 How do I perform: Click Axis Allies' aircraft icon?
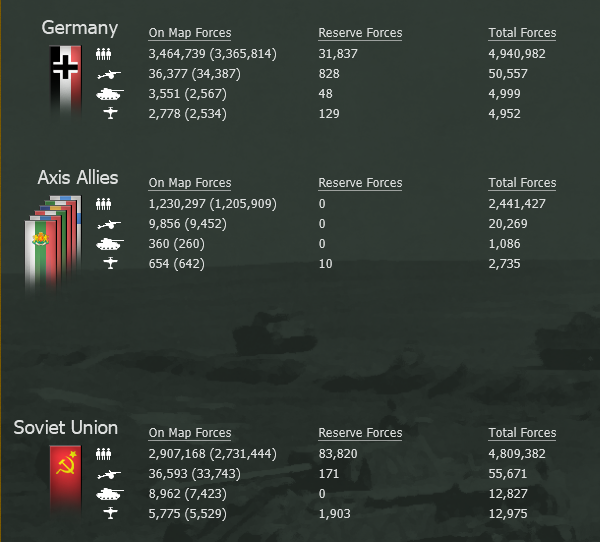110,263
